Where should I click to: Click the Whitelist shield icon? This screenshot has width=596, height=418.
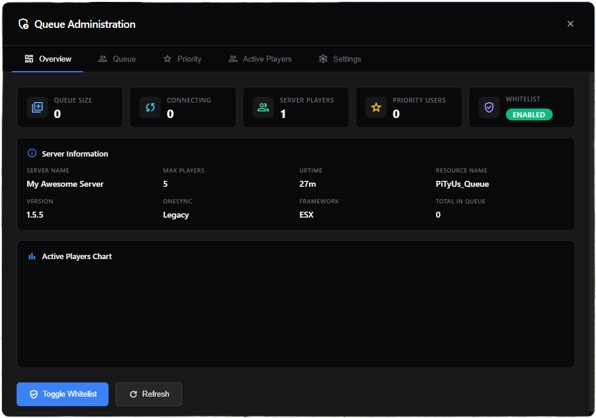tap(489, 108)
